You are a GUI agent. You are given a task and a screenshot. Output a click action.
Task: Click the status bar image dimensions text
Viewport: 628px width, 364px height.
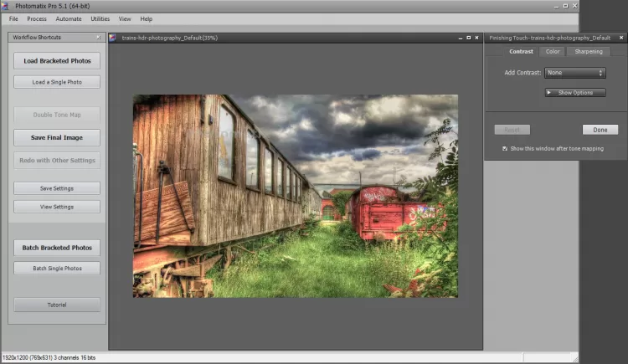49,357
